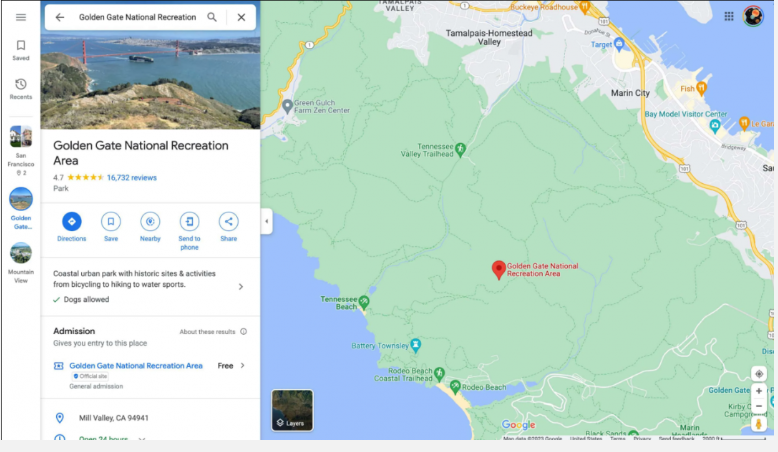The image size is (778, 452).
Task: Click the red Golden Gate National Recreation Area pin
Action: click(x=498, y=269)
